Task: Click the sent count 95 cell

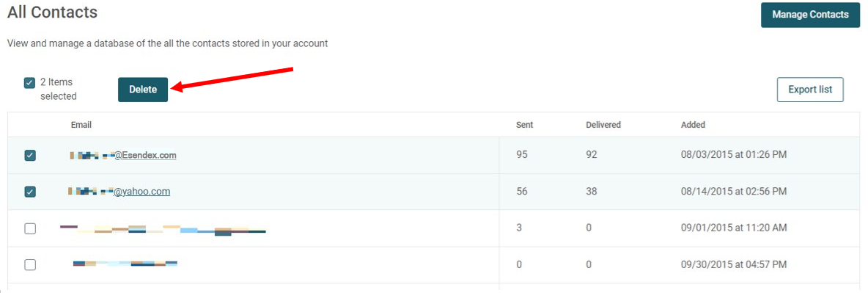Action: (521, 155)
